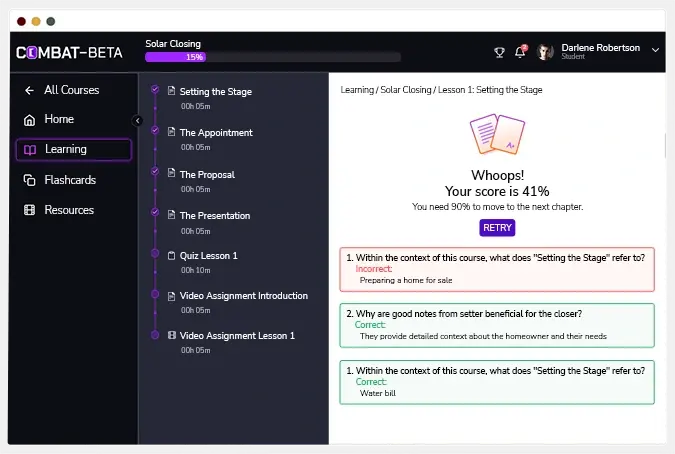The image size is (675, 454).
Task: Collapse the sidebar with the chevron toggle
Action: [x=138, y=121]
